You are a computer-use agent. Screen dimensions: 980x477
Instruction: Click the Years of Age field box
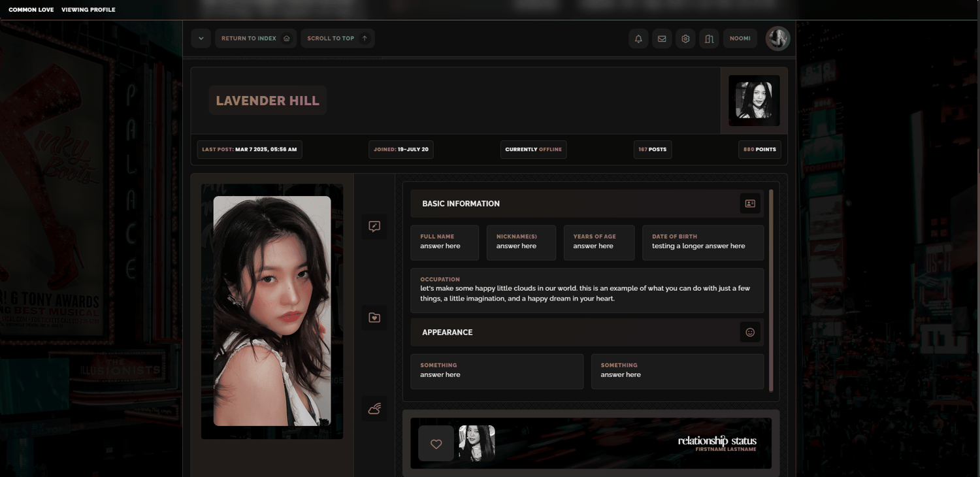pyautogui.click(x=599, y=243)
